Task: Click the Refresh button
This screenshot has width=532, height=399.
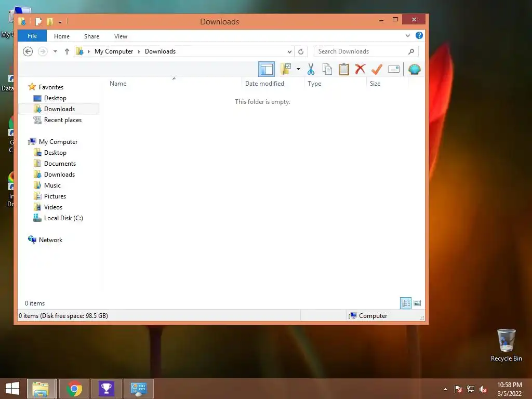Action: click(x=301, y=51)
